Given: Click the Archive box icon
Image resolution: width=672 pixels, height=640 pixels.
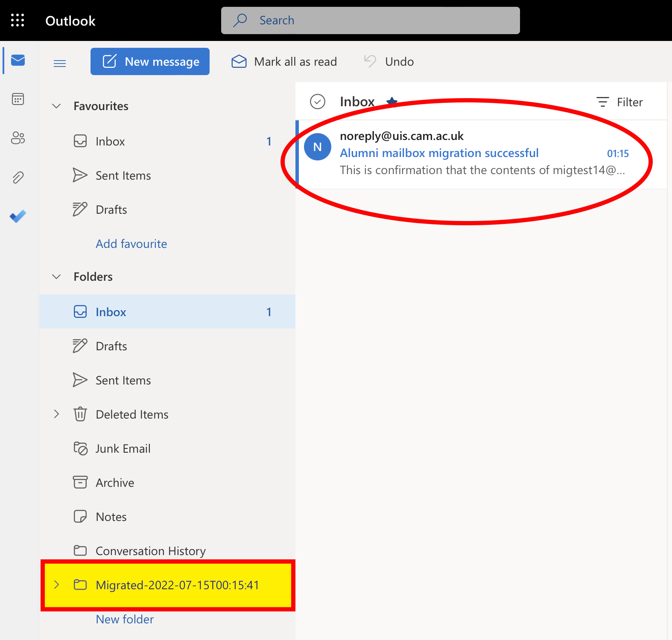Looking at the screenshot, I should tap(80, 483).
